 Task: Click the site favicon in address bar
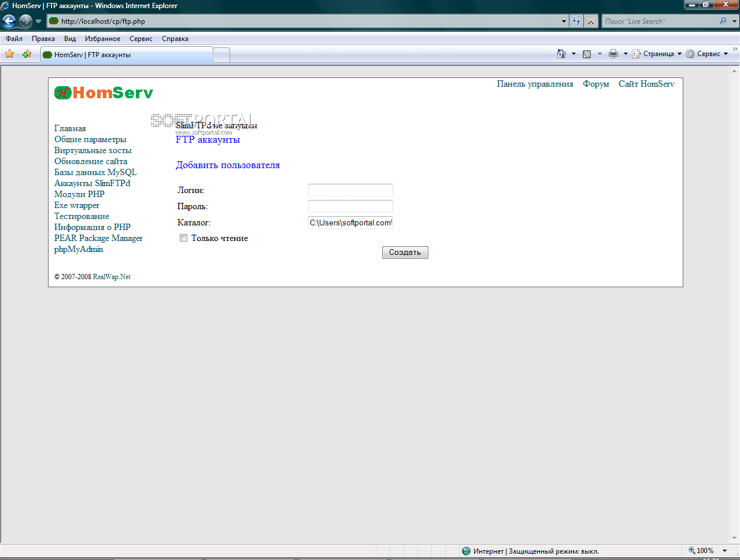pos(54,21)
